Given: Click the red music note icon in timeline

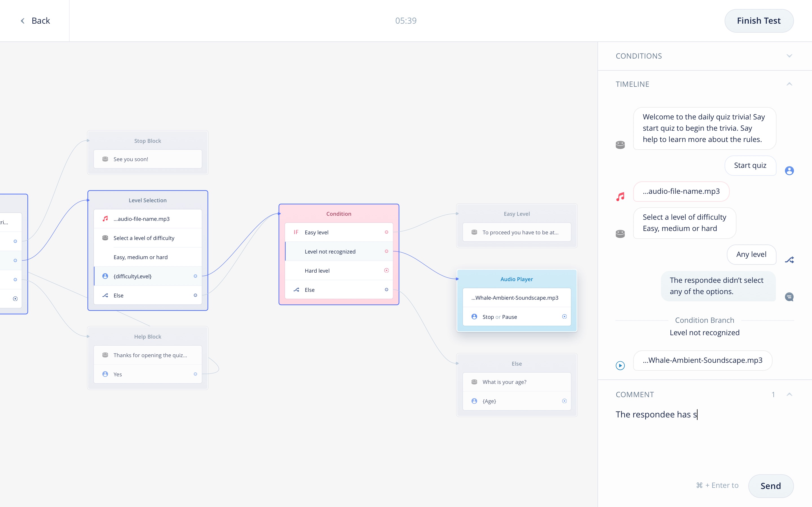Looking at the screenshot, I should 620,197.
